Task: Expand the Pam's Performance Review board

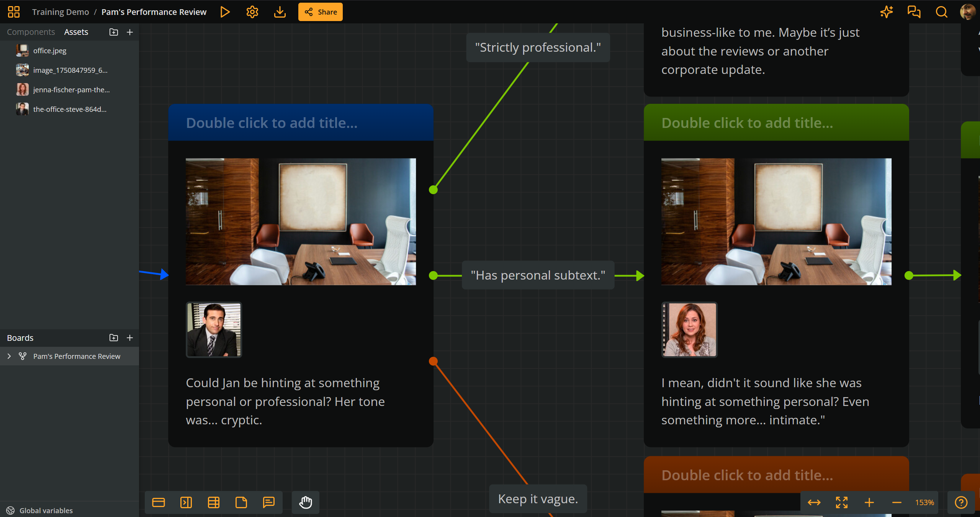Action: click(9, 356)
